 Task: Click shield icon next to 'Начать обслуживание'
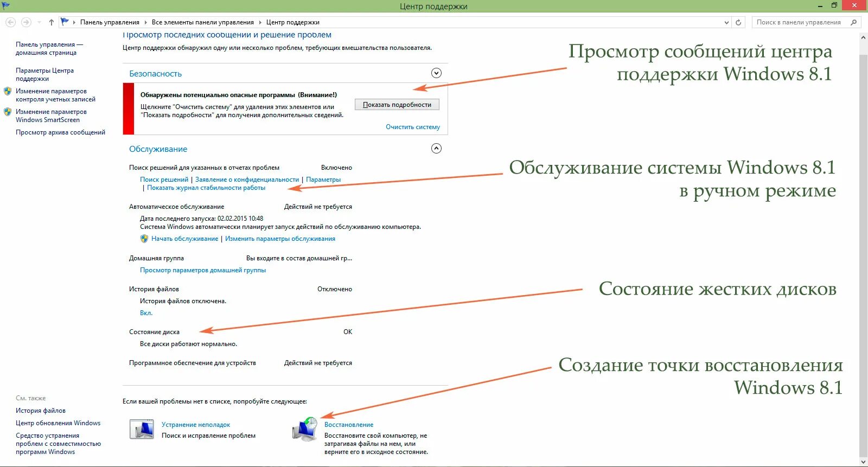coord(144,239)
